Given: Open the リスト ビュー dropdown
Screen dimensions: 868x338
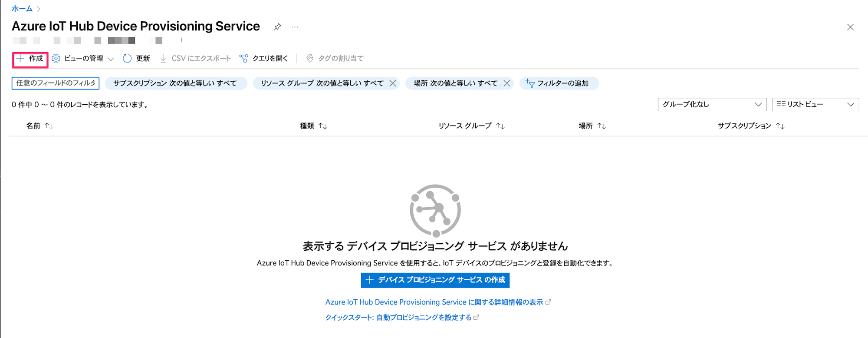Looking at the screenshot, I should click(x=815, y=104).
